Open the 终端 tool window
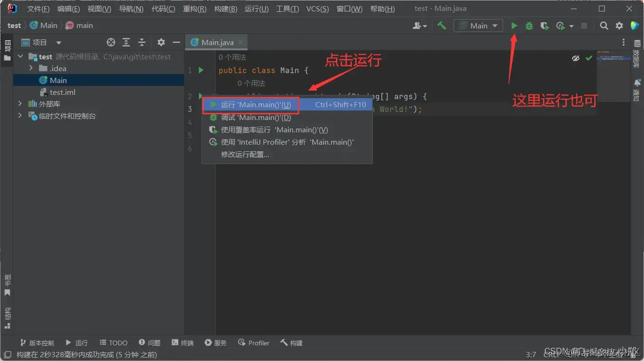Screen dimensions: 644x361 click(183, 342)
